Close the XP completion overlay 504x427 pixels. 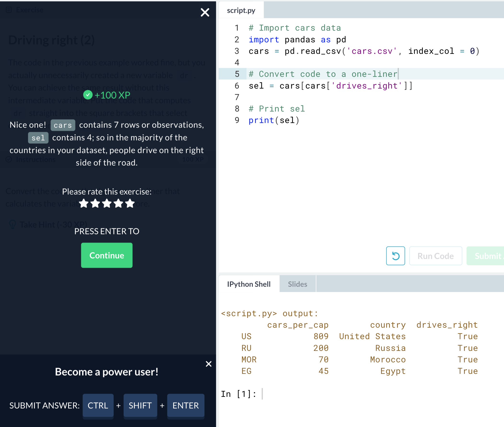[205, 12]
